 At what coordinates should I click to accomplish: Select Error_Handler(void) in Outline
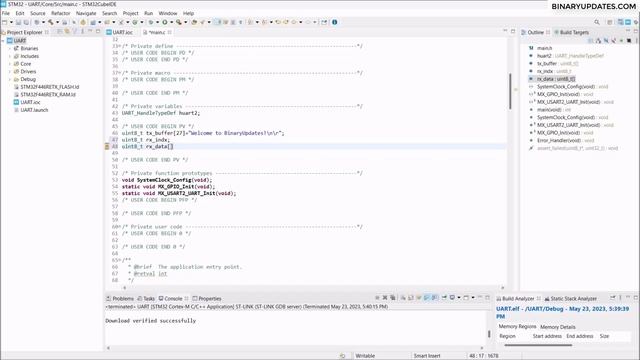click(559, 140)
